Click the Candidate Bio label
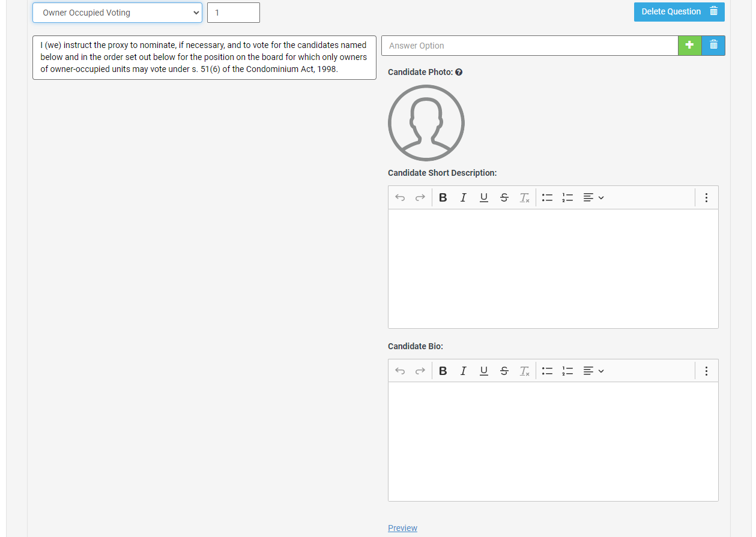Screen dimensions: 756x537 (x=416, y=346)
